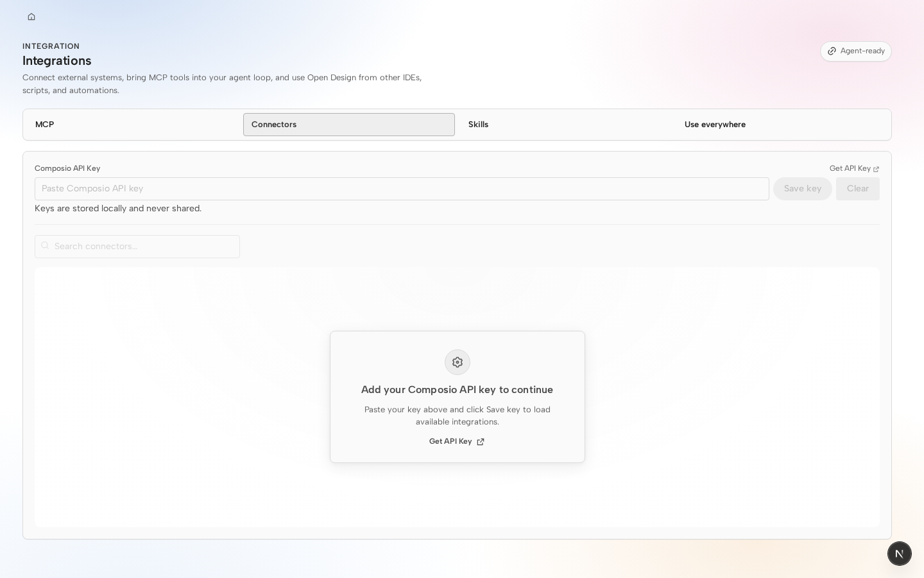Click the Agent-ready label
924x578 pixels.
[862, 51]
